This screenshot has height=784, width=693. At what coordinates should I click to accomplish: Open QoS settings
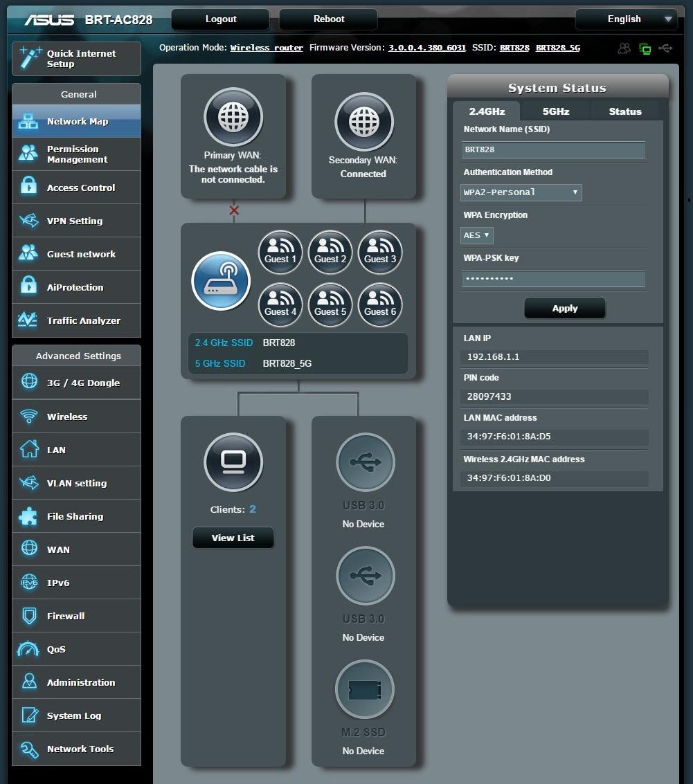(77, 649)
